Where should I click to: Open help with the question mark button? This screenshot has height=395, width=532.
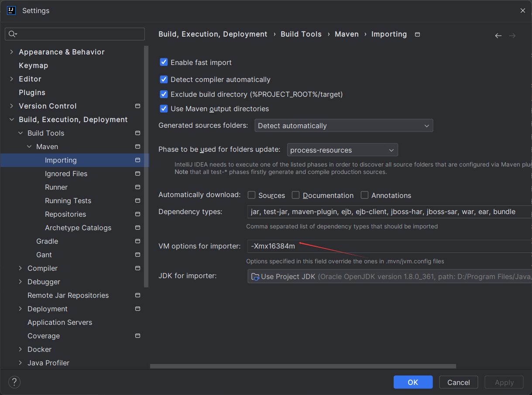(x=14, y=382)
